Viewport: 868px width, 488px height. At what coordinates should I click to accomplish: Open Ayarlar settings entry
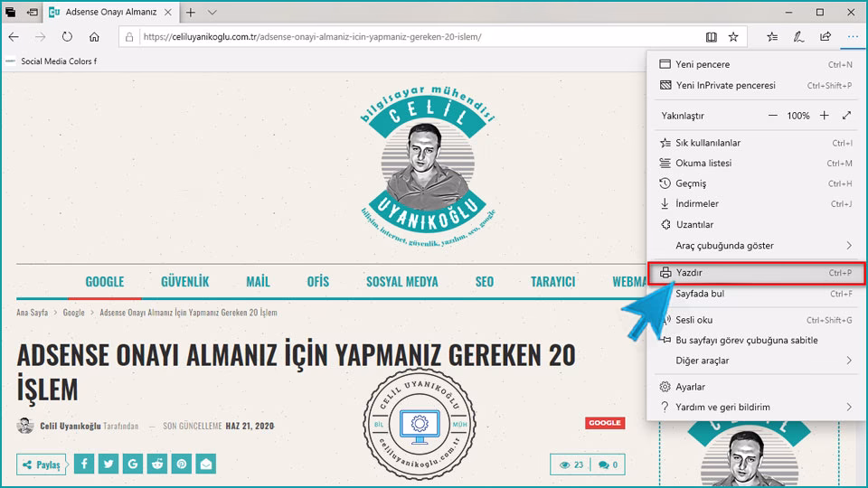coord(756,387)
